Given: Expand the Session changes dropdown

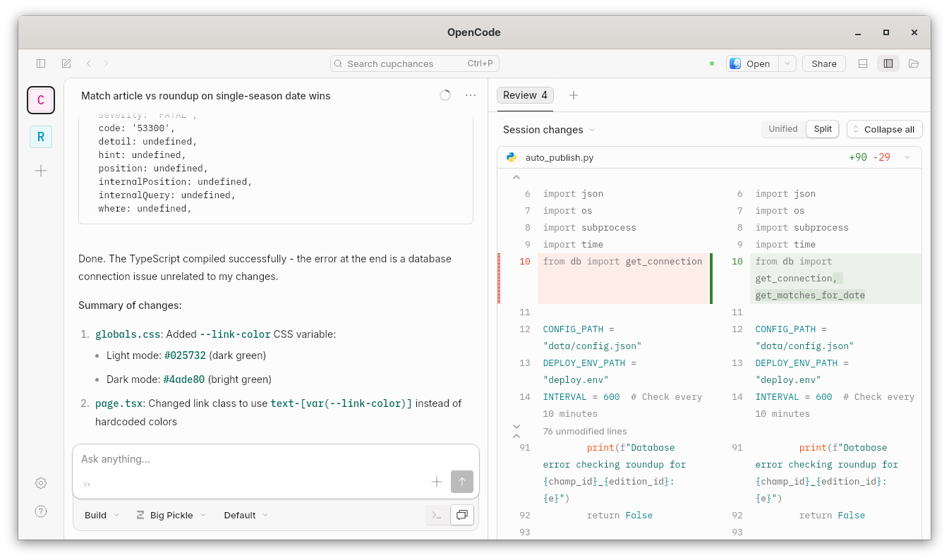Looking at the screenshot, I should click(548, 130).
